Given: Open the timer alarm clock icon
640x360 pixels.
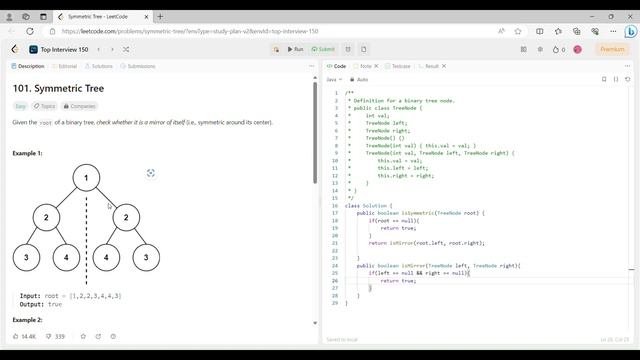Looking at the screenshot, I should pyautogui.click(x=348, y=49).
